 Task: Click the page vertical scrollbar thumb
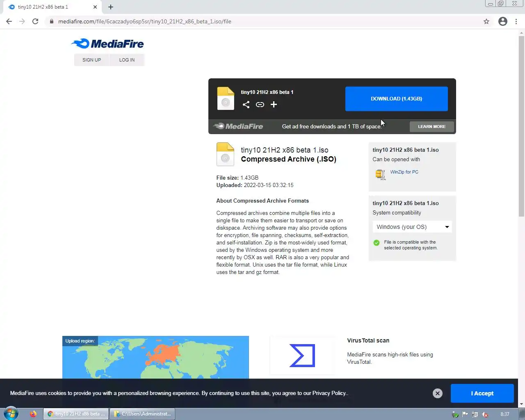pyautogui.click(x=521, y=126)
